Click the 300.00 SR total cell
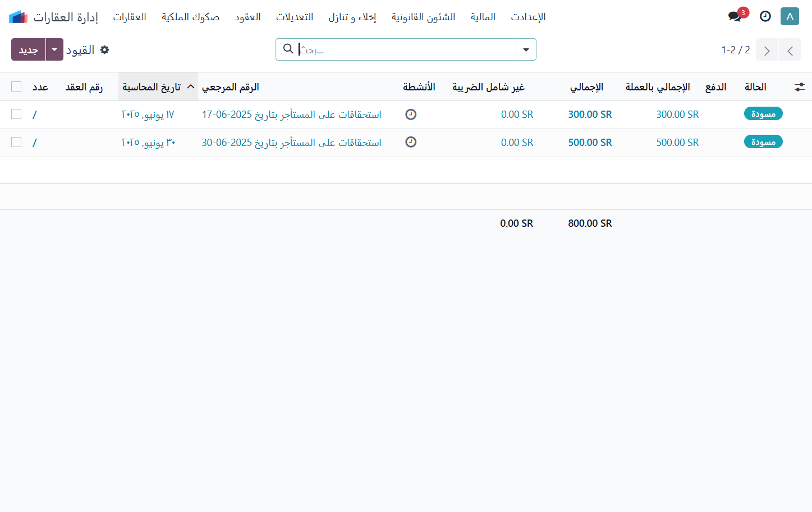The height and width of the screenshot is (512, 812). [590, 115]
